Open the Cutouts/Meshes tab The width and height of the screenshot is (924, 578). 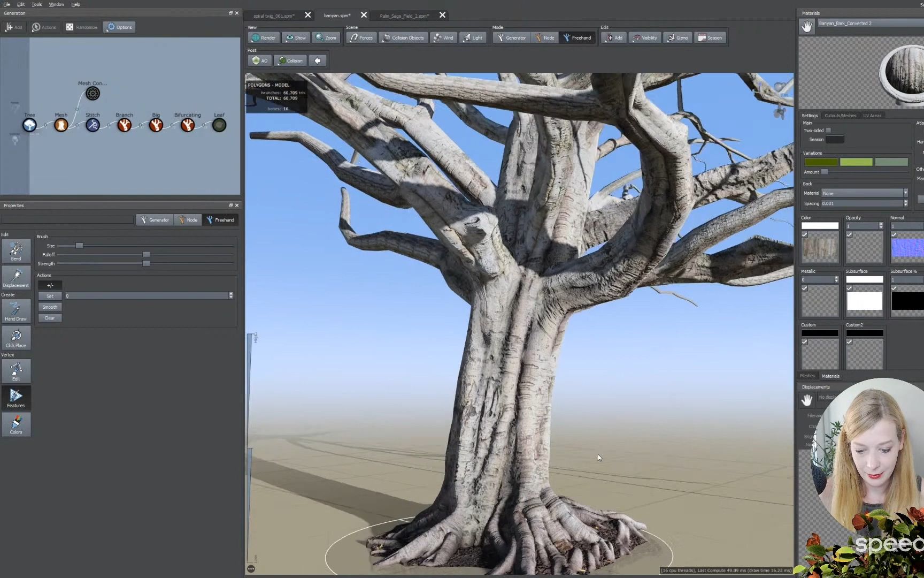[x=840, y=115]
